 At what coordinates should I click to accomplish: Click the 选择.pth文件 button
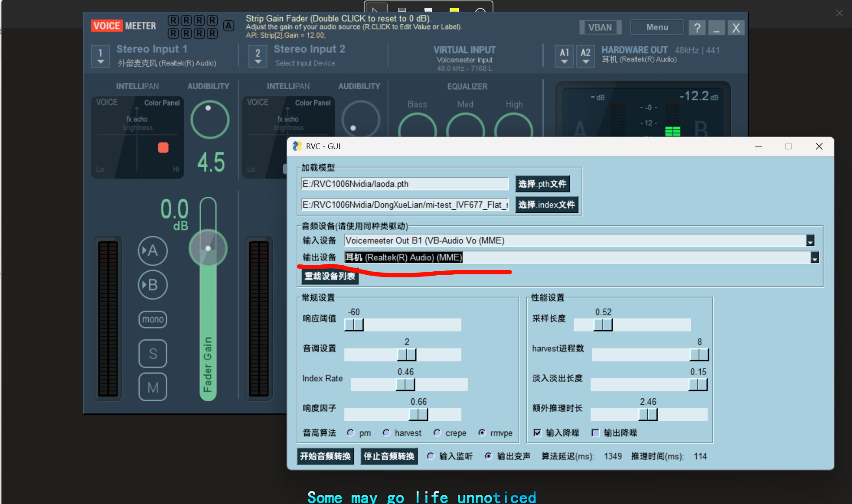click(542, 184)
